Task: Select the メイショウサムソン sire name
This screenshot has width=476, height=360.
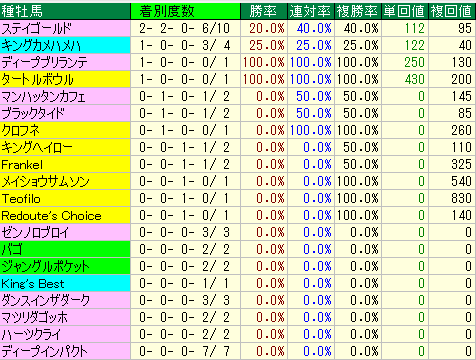Action: click(45, 182)
